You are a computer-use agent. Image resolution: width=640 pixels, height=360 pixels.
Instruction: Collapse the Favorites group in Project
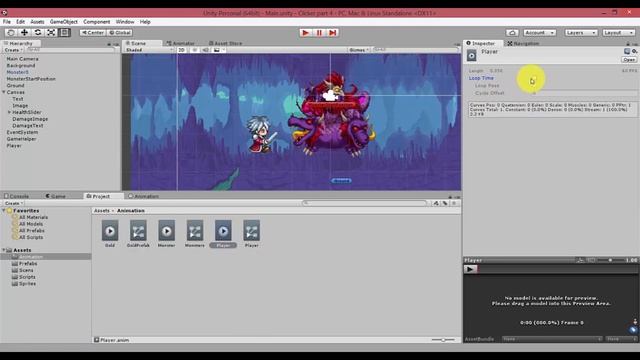click(x=4, y=211)
